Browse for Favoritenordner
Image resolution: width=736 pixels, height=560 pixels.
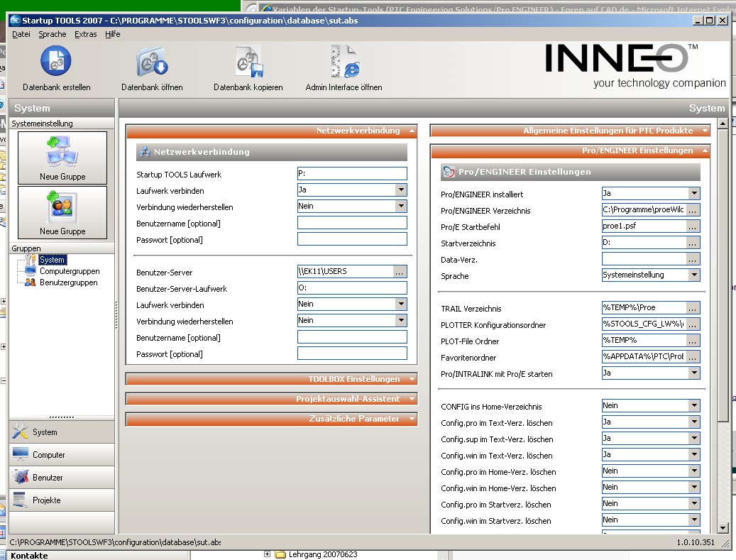point(692,357)
